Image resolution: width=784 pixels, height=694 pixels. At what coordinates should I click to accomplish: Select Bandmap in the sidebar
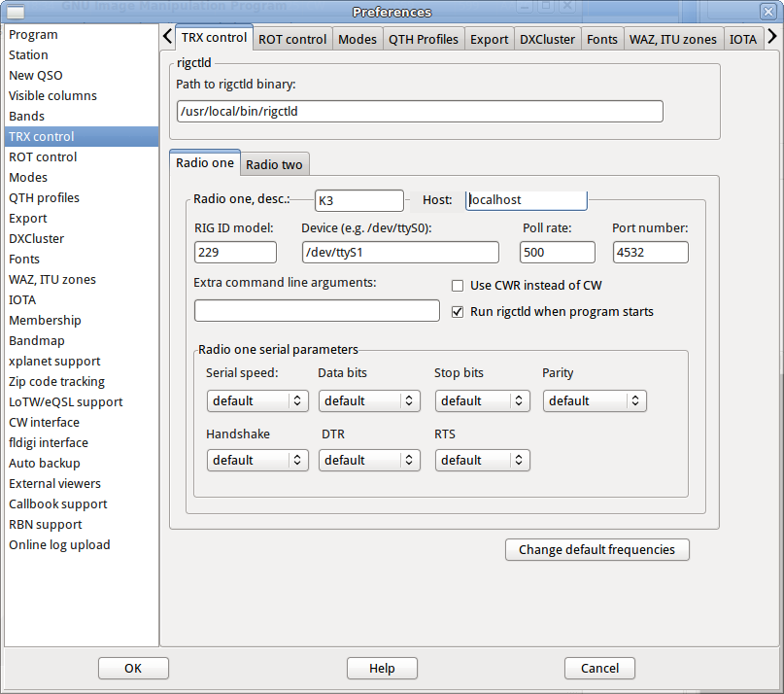click(x=37, y=340)
